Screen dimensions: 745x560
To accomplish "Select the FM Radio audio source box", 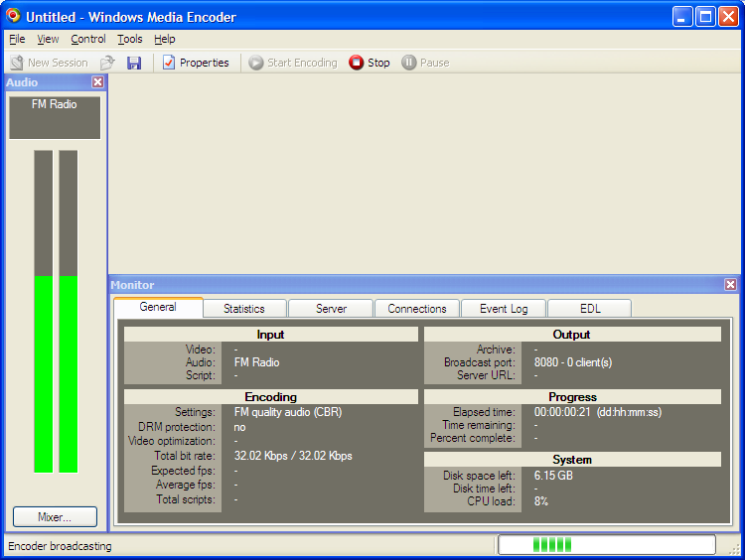I will tap(55, 118).
